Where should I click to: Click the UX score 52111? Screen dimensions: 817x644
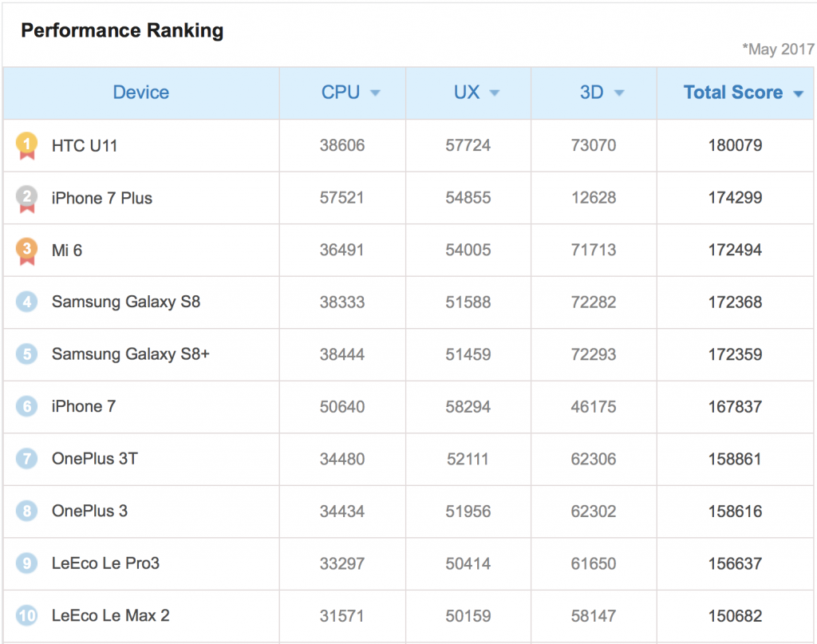click(468, 459)
